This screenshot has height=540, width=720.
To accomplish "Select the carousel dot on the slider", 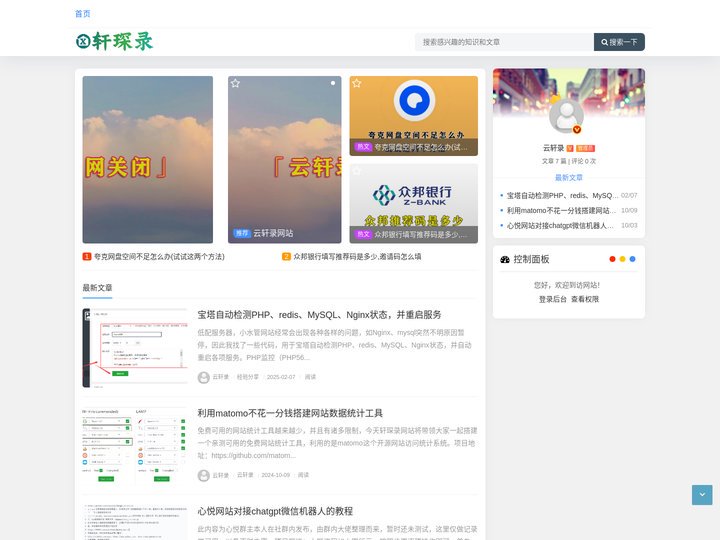I will pos(333,83).
